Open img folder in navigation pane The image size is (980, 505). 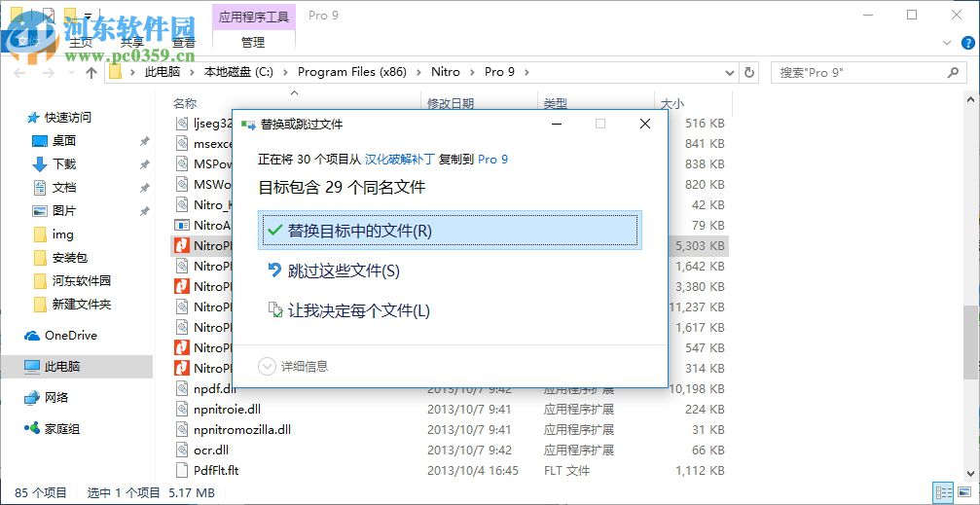tap(62, 234)
